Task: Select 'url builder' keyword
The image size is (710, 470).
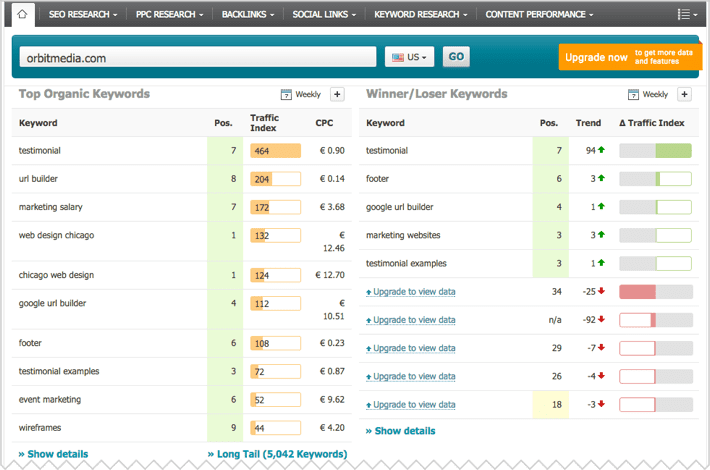Action: coord(38,179)
